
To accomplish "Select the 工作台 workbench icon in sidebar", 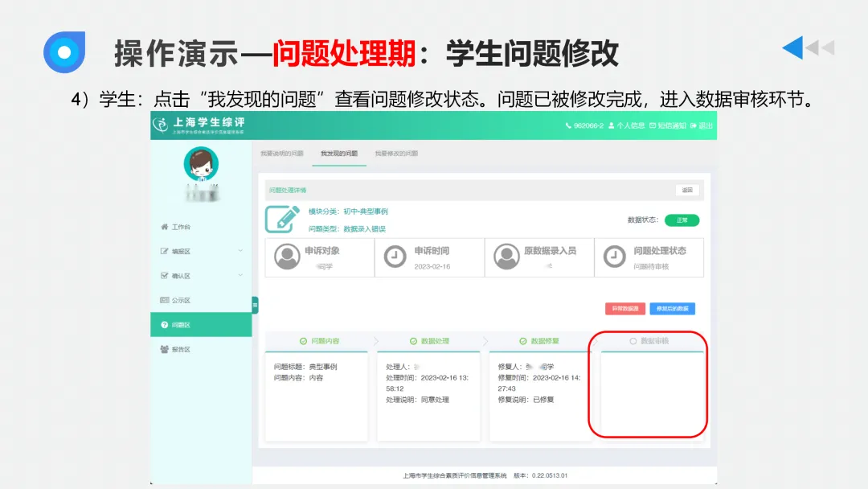I will [x=164, y=227].
